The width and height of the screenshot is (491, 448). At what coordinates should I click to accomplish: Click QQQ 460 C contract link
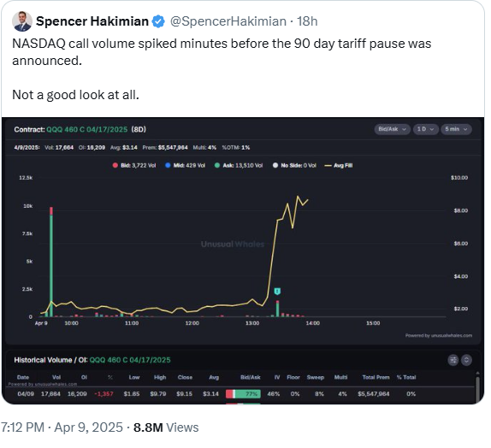(87, 129)
